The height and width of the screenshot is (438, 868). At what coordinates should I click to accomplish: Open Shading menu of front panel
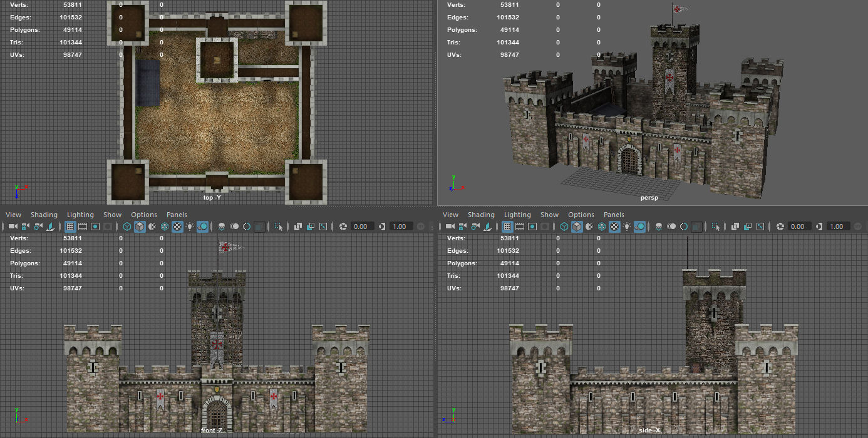click(44, 215)
